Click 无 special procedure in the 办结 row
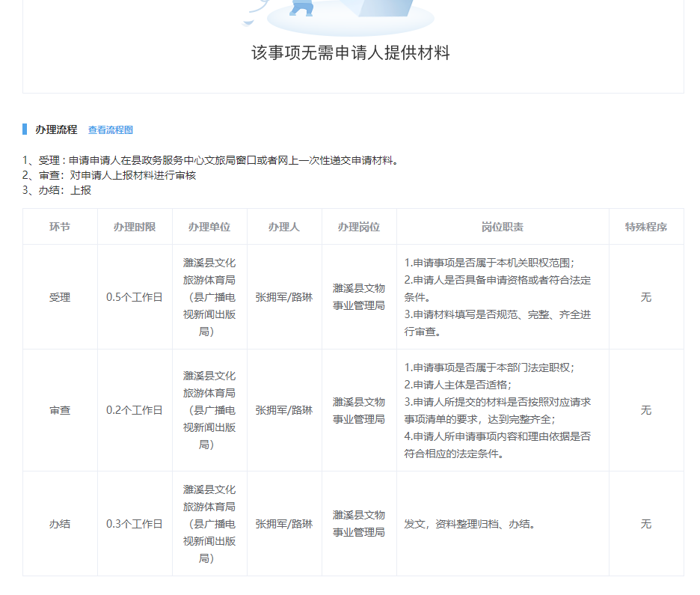 tap(646, 524)
